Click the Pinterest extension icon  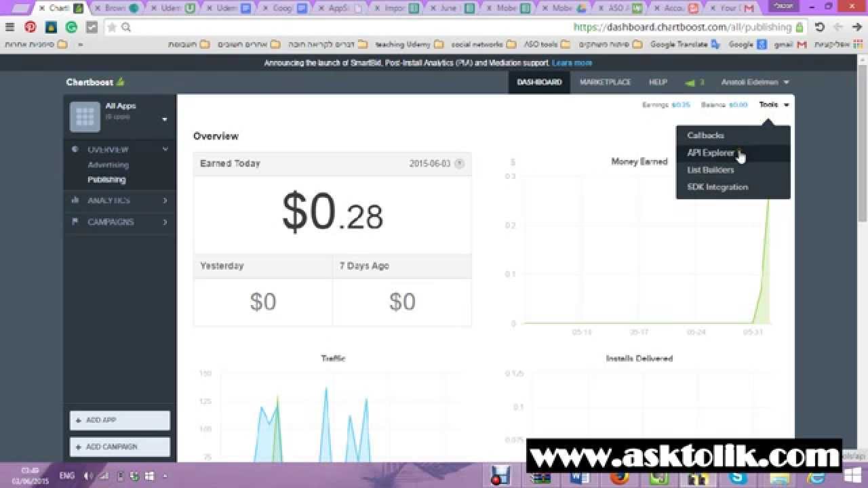point(31,27)
